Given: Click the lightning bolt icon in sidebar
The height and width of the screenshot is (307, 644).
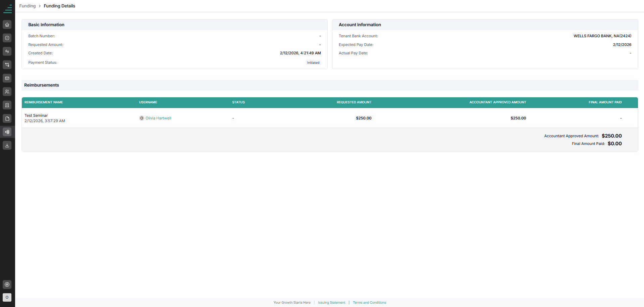Looking at the screenshot, I should point(7,285).
